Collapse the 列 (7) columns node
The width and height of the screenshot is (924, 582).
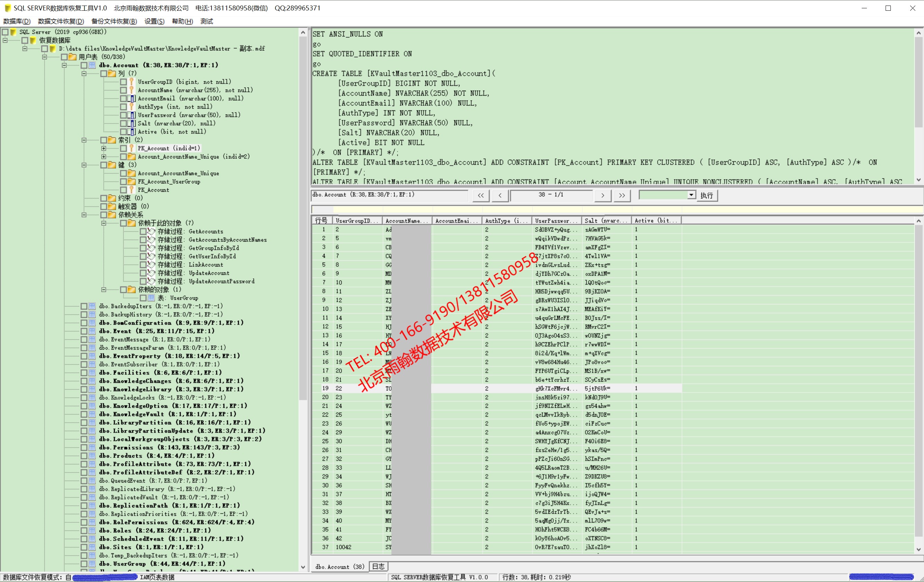click(84, 74)
